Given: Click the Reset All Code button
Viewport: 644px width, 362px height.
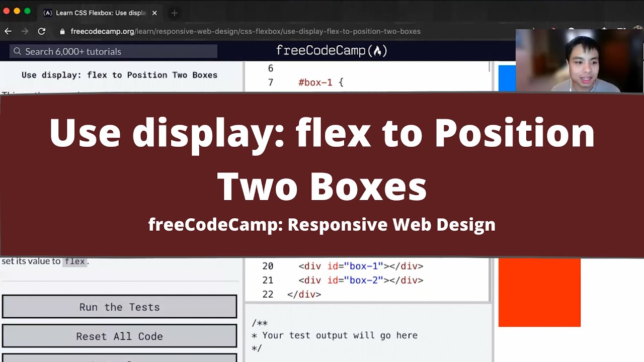Looking at the screenshot, I should [119, 336].
